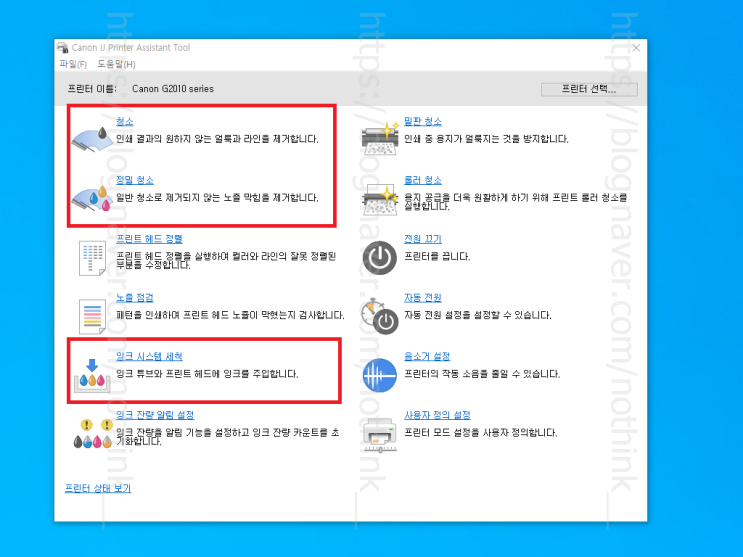Image resolution: width=743 pixels, height=557 pixels.
Task: Click the description text under 밑판 청소
Action: click(x=486, y=139)
